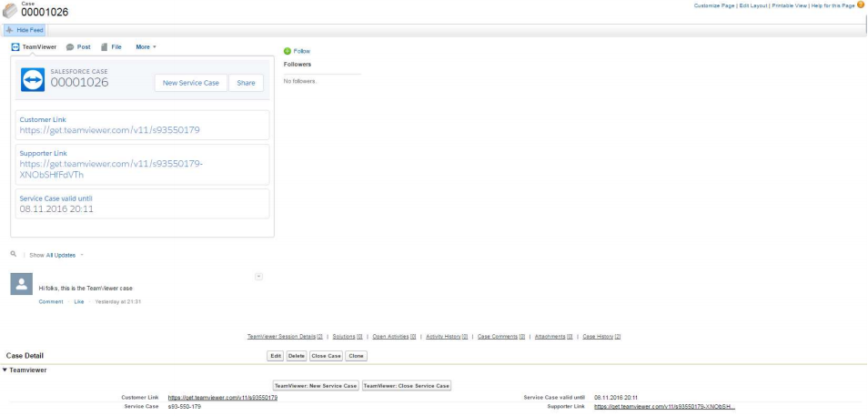868x416 pixels.
Task: Click the Case record icon beside 00001026
Action: [10, 10]
